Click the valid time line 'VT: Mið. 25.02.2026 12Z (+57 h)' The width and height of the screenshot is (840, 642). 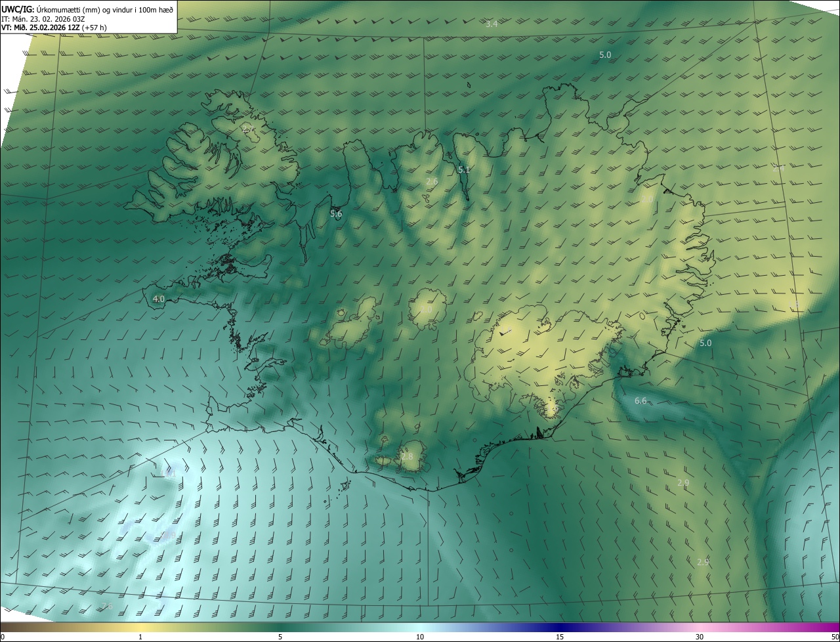pos(54,28)
